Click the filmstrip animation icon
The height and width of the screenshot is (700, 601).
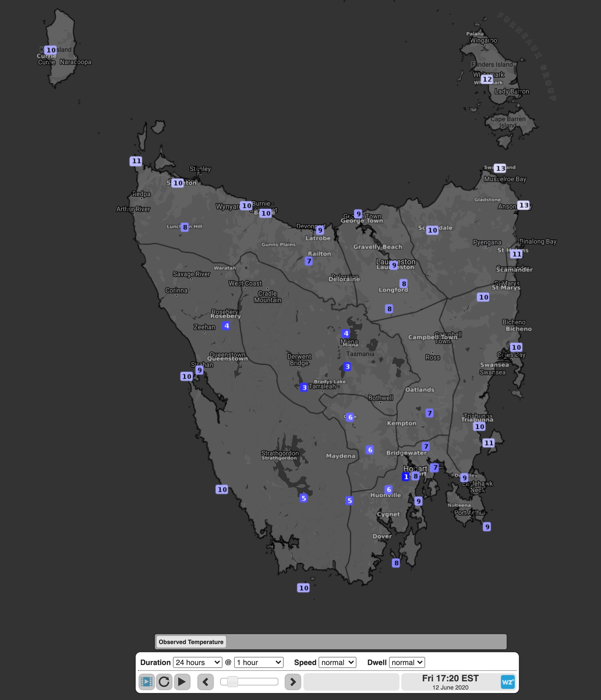[x=146, y=681]
